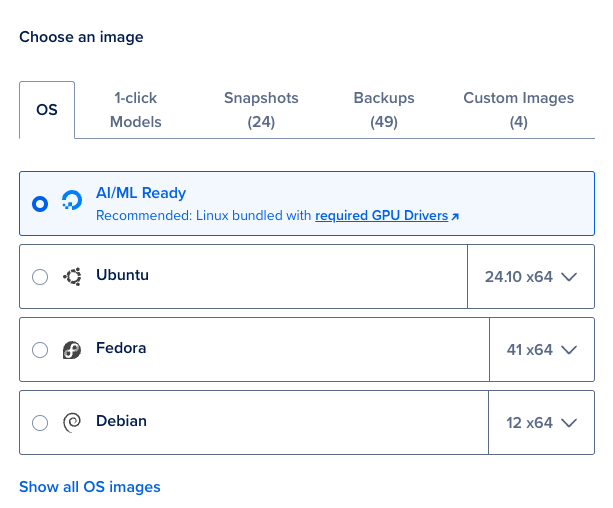Switch to the 1-click Models tab

(x=135, y=110)
